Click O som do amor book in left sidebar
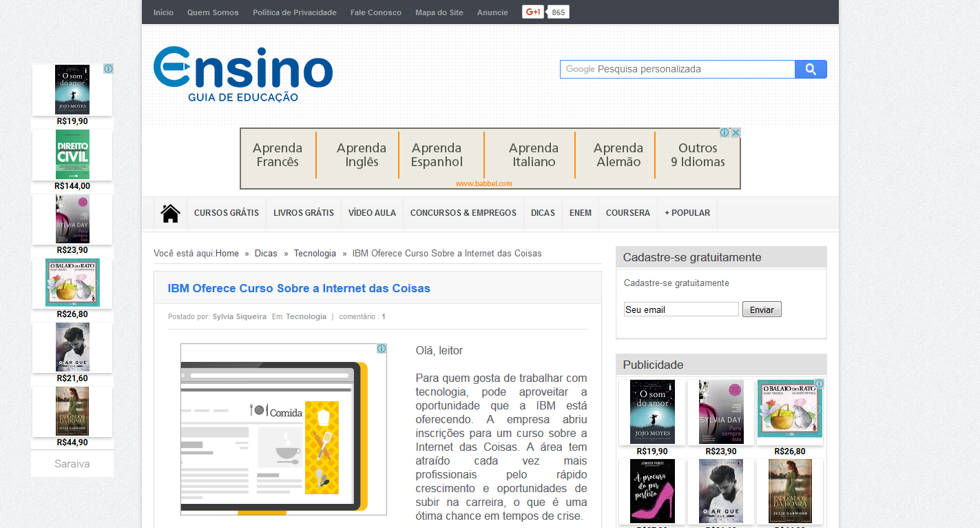 (72, 90)
